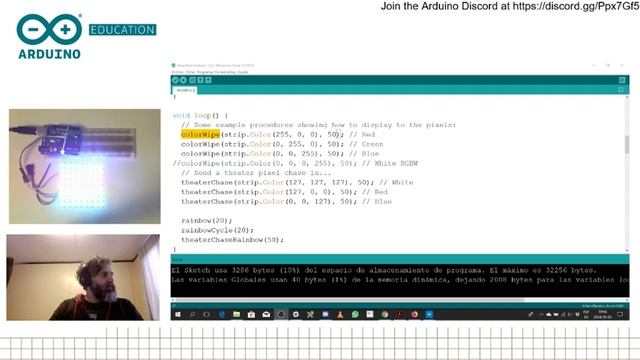Click the LED matrix camera feed thumbnail

click(x=85, y=166)
